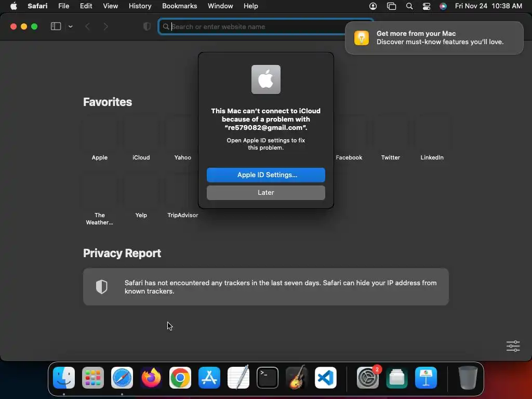Open the App Store from the Dock
Screen dimensions: 532x399
[209, 378]
